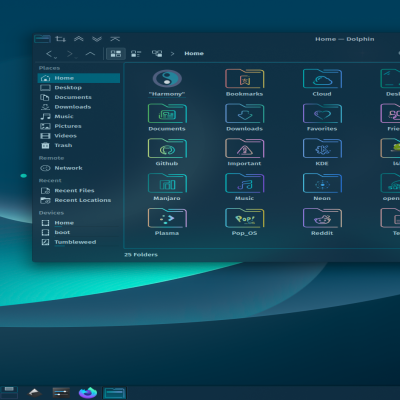Click the "Remote" section header
Image resolution: width=400 pixels, height=400 pixels.
[x=51, y=158]
